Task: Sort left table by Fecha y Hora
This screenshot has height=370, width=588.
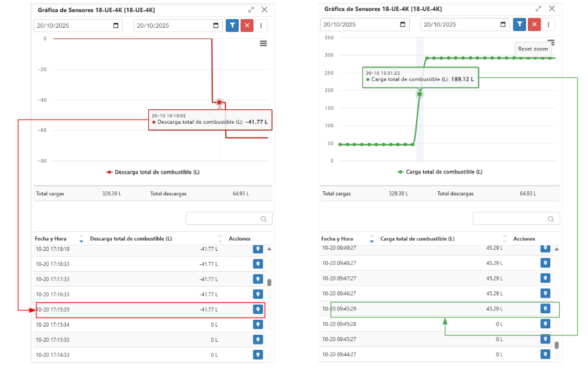Action: (82, 239)
